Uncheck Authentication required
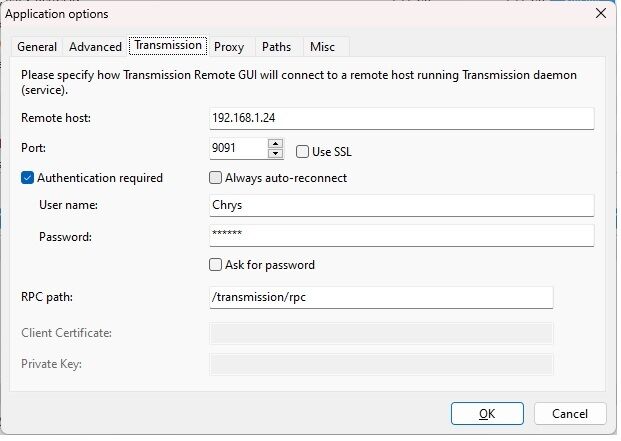Image resolution: width=621 pixels, height=441 pixels. [27, 179]
